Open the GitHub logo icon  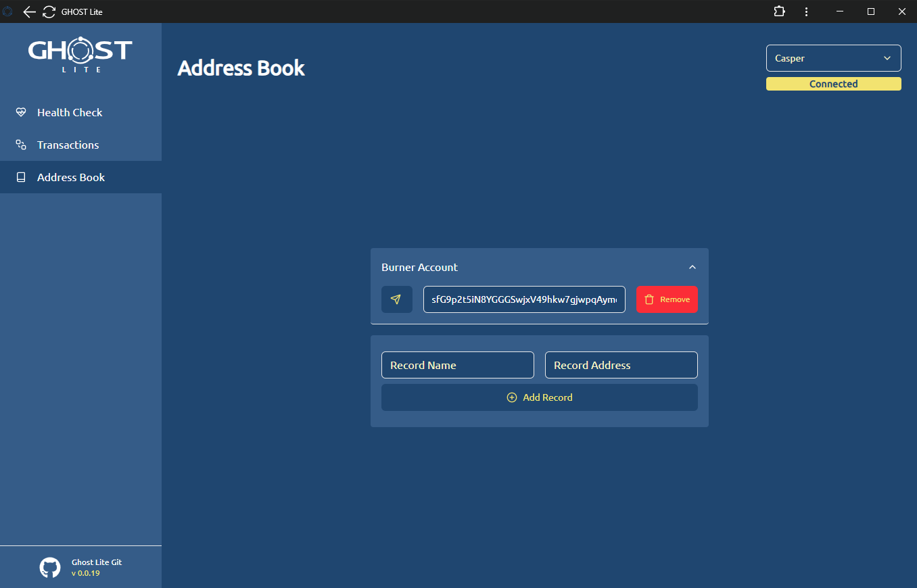coord(50,567)
